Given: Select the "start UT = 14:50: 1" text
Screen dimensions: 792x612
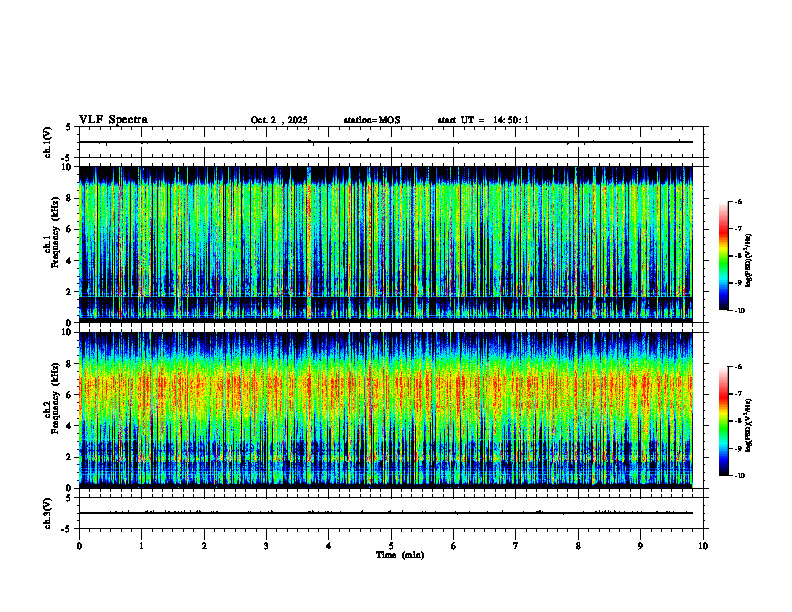Looking at the screenshot, I should tap(483, 120).
